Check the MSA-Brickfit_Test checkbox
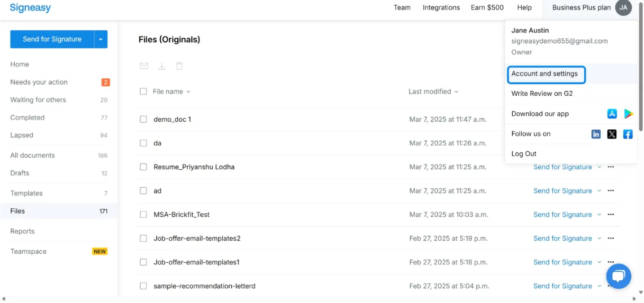The width and height of the screenshot is (644, 303). (x=143, y=214)
